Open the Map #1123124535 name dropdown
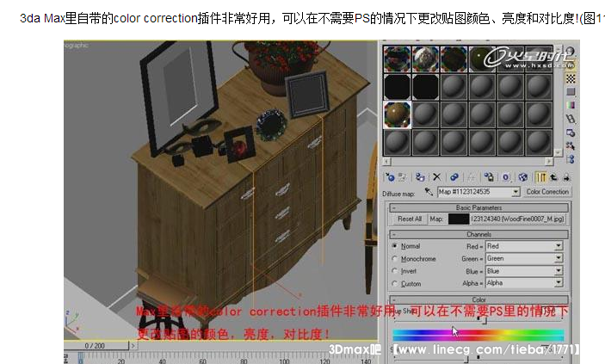Viewport: 605px width, 364px height. [515, 192]
